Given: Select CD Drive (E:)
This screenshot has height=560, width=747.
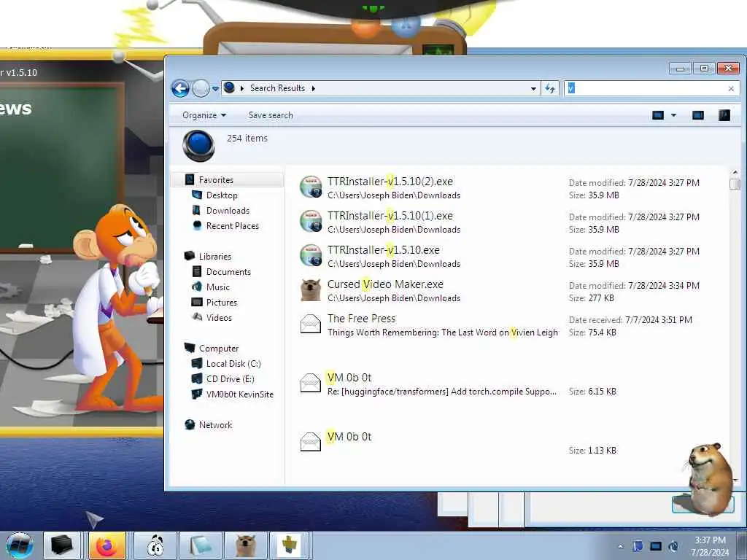Looking at the screenshot, I should (x=230, y=379).
